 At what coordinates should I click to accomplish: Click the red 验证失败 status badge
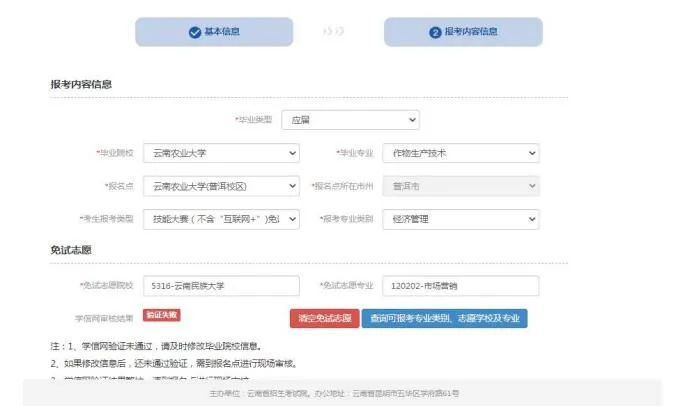click(x=161, y=315)
